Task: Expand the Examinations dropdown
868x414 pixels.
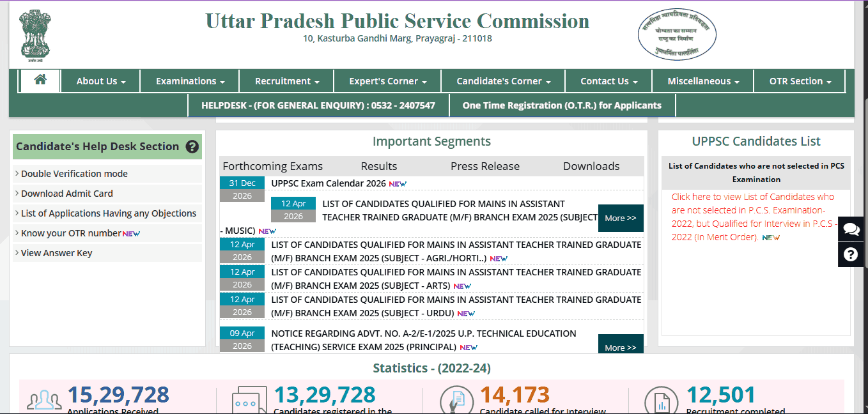Action: tap(189, 80)
